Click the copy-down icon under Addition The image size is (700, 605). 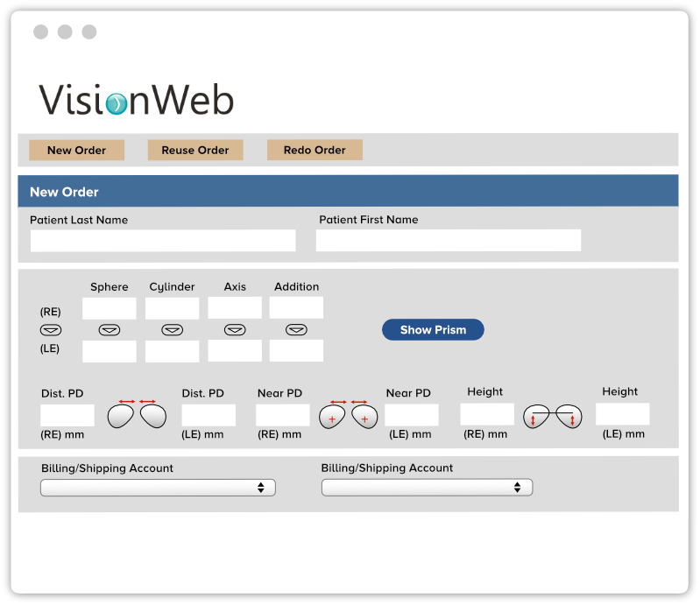click(296, 330)
